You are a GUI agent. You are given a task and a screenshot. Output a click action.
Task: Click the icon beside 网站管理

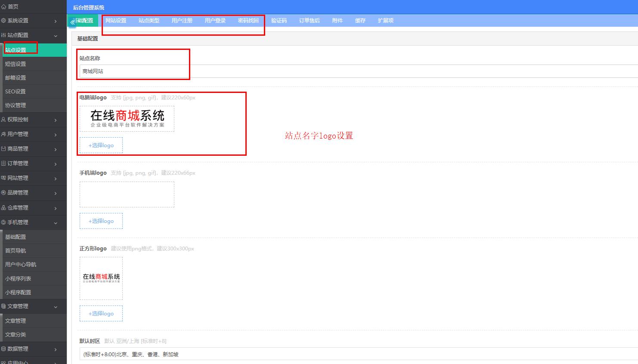[x=3, y=178]
